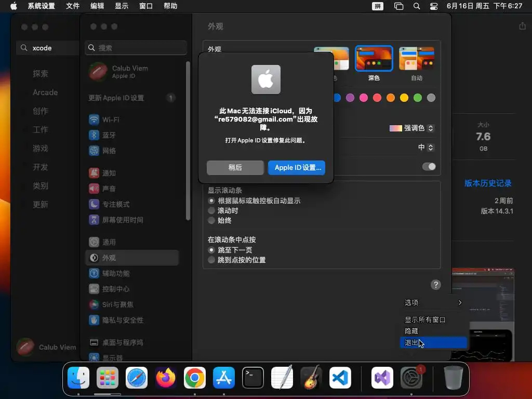532x399 pixels.
Task: Open the 帮助 menu in the menu bar
Action: [x=170, y=6]
